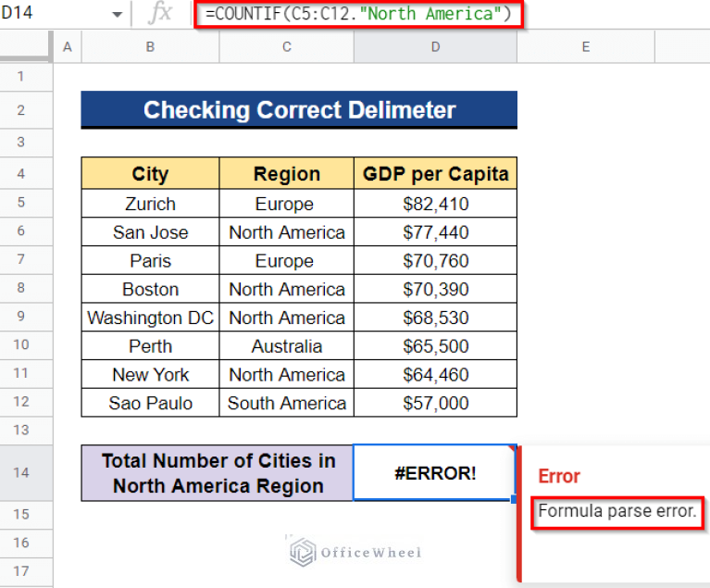Click the select-all corner box

[26, 45]
